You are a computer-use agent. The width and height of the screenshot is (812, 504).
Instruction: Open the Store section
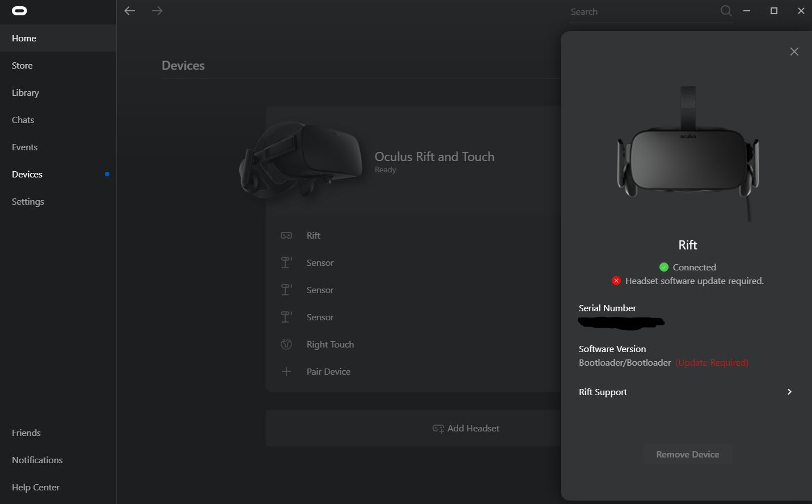point(58,65)
